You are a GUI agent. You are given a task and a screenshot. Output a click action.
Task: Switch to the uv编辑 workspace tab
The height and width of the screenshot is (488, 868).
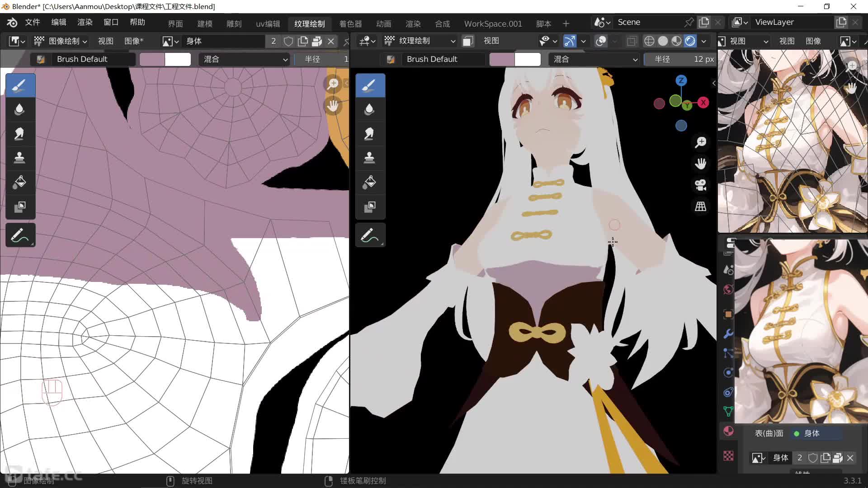tap(268, 23)
